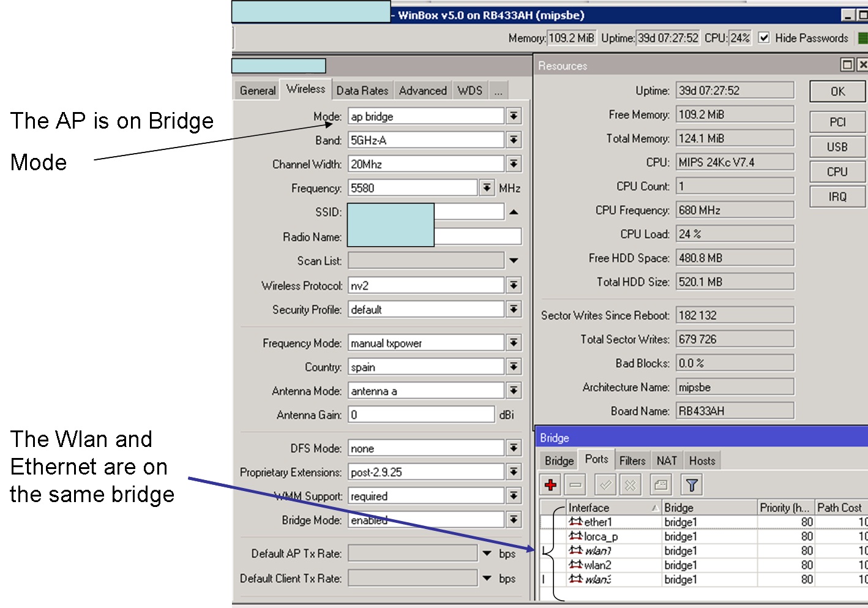Open the Antenna Mode dropdown arrow
Screen dimensions: 868x608
click(x=514, y=391)
